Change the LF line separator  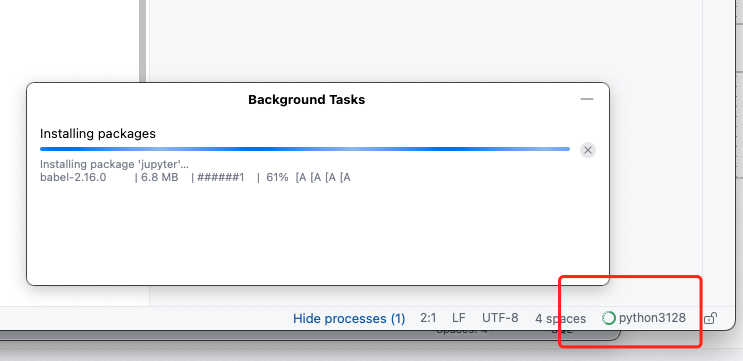click(459, 318)
